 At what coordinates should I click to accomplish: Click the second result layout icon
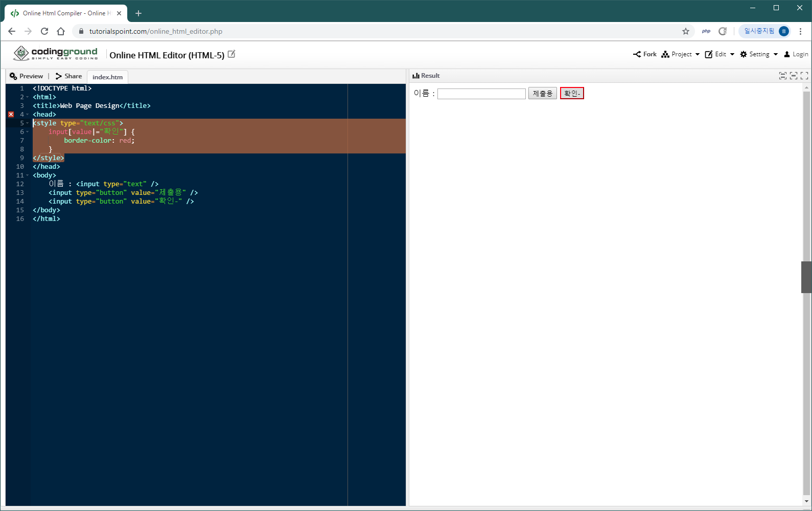point(794,76)
